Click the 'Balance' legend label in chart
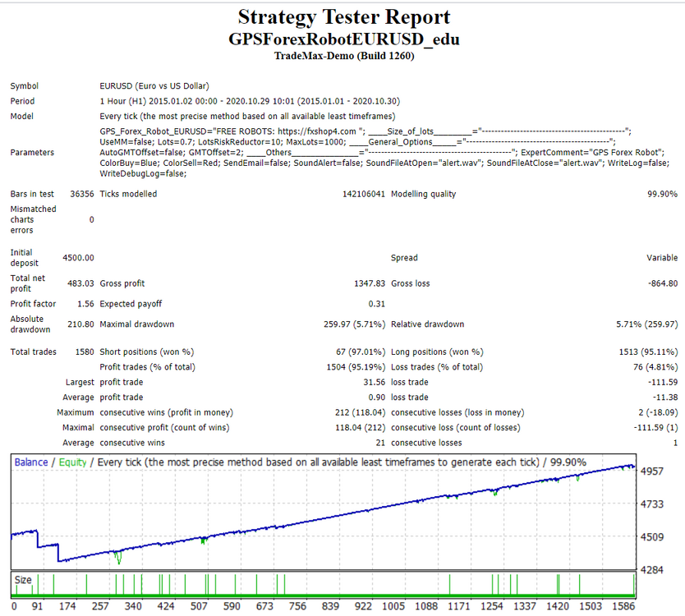Screen dimensions: 685x616 [x=31, y=462]
